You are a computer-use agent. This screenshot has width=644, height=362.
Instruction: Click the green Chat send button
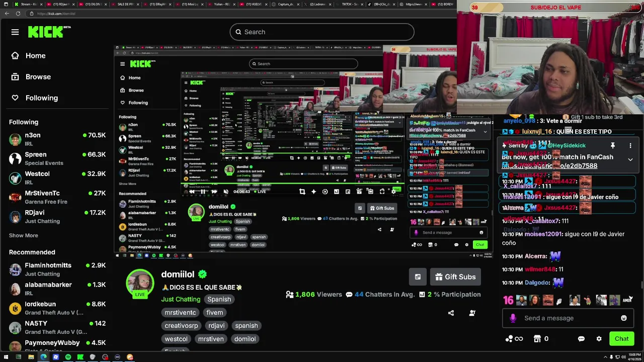coord(621,339)
